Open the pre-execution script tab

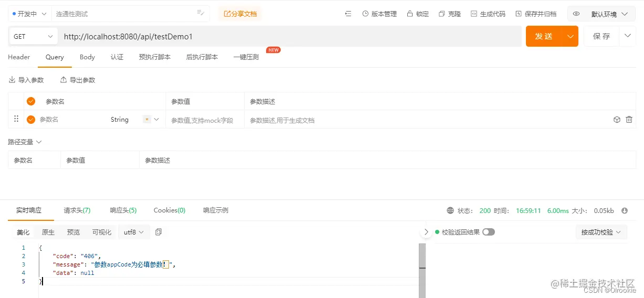[155, 57]
